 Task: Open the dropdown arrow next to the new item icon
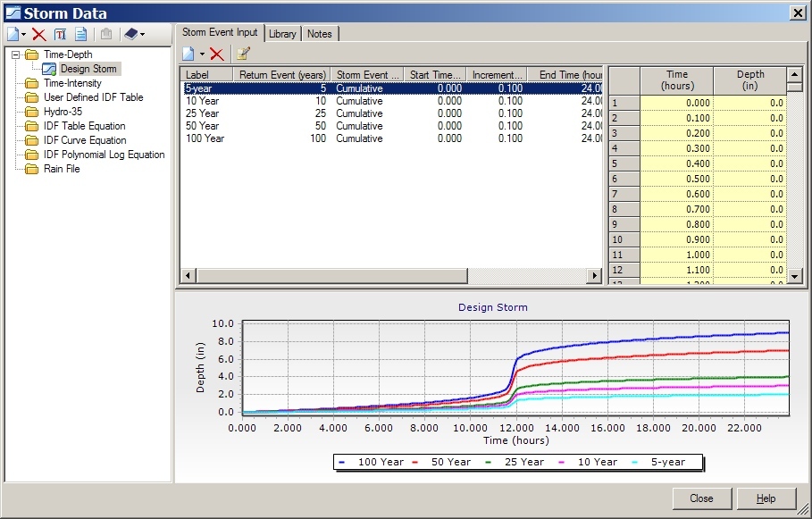click(x=23, y=34)
